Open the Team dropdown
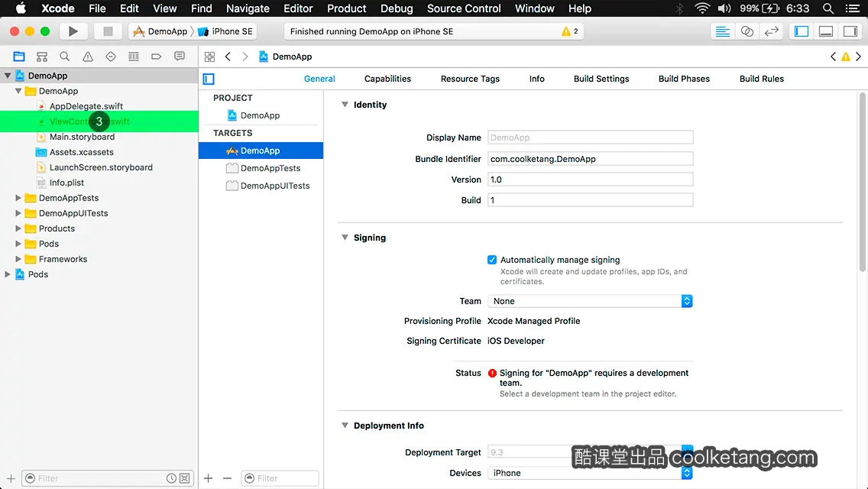This screenshot has height=489, width=868. [590, 301]
